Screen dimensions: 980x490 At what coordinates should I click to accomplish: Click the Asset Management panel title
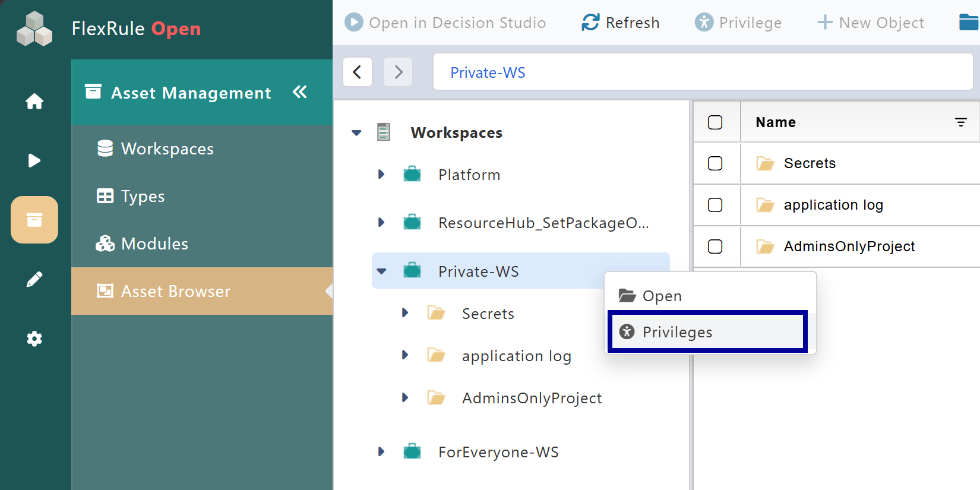click(191, 93)
